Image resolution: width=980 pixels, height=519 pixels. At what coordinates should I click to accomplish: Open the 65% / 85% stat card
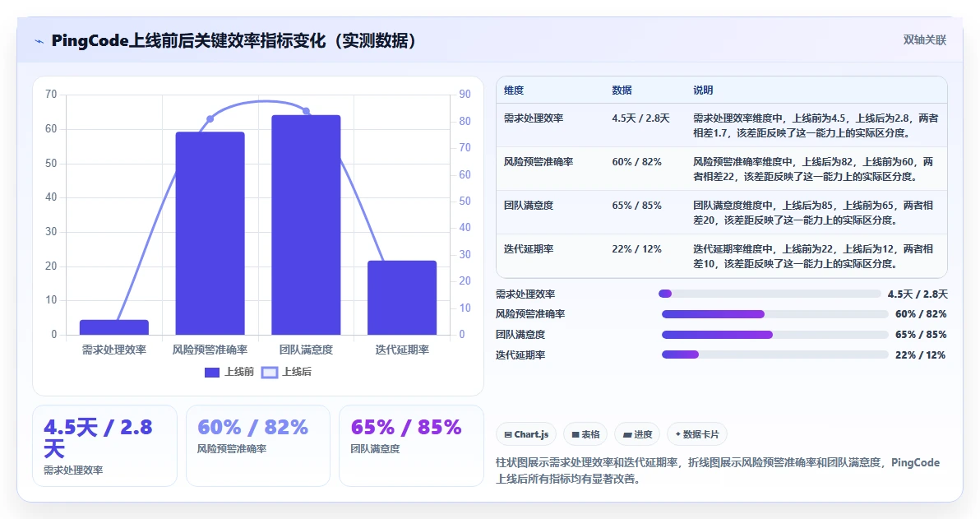click(411, 446)
